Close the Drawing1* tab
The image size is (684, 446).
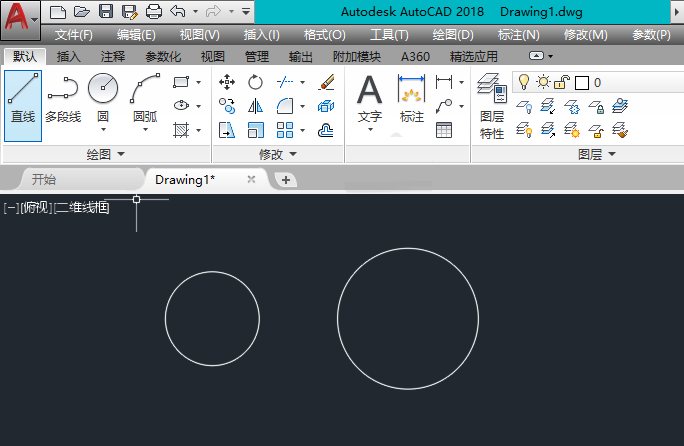click(251, 179)
